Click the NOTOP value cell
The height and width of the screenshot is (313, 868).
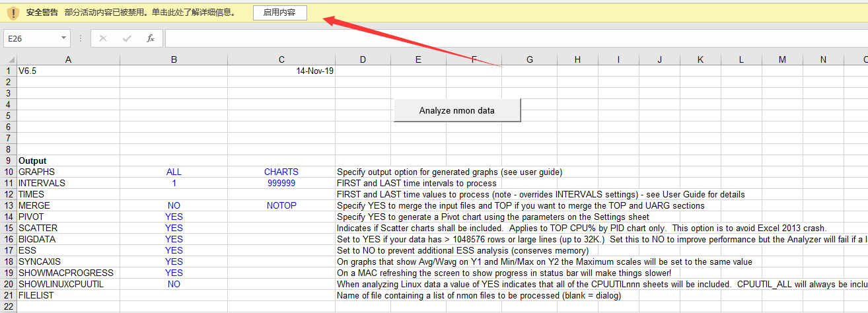point(281,205)
